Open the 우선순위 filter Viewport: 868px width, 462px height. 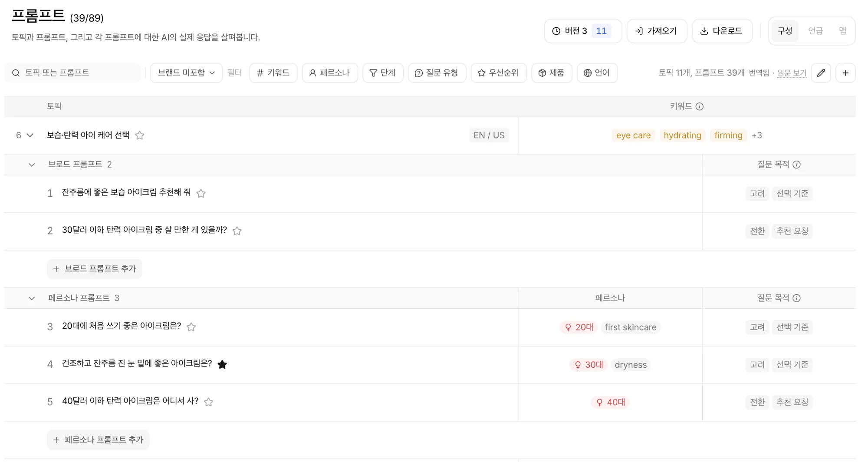click(x=499, y=73)
